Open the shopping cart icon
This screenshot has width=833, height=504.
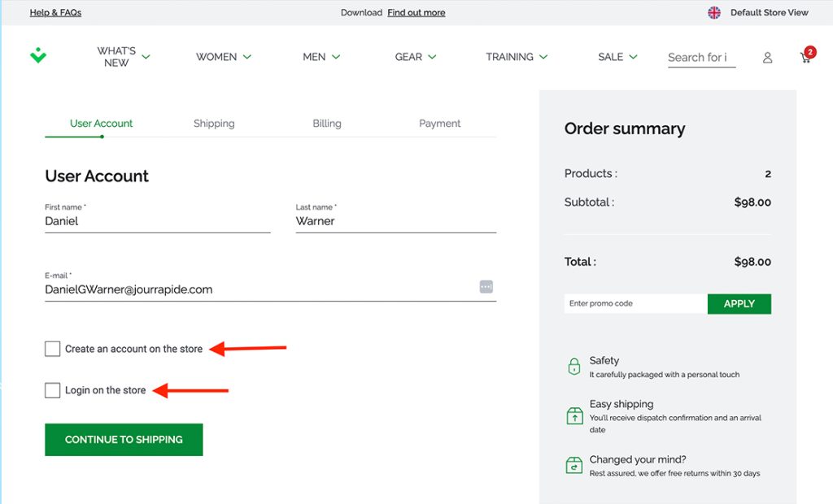[805, 57]
